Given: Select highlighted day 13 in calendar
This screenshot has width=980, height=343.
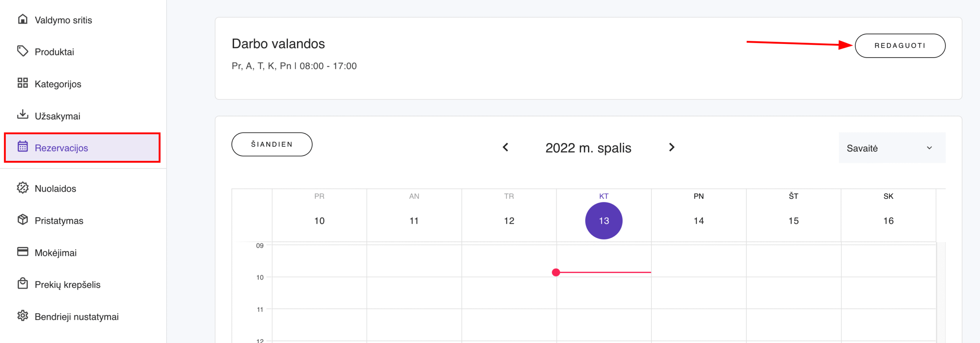Looking at the screenshot, I should 604,221.
